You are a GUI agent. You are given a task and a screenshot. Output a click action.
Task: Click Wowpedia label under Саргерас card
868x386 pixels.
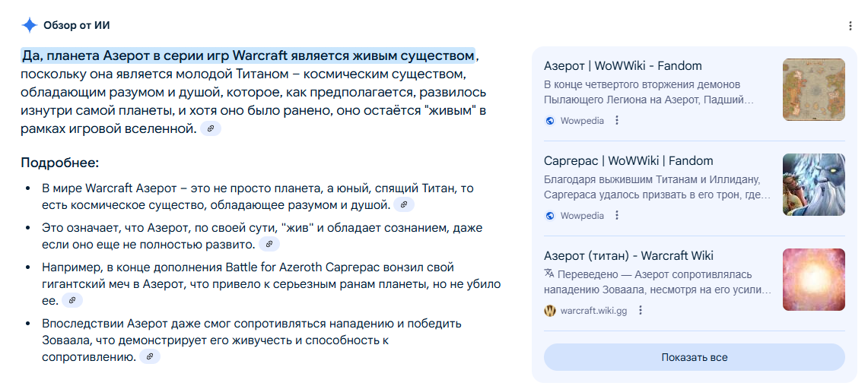582,216
